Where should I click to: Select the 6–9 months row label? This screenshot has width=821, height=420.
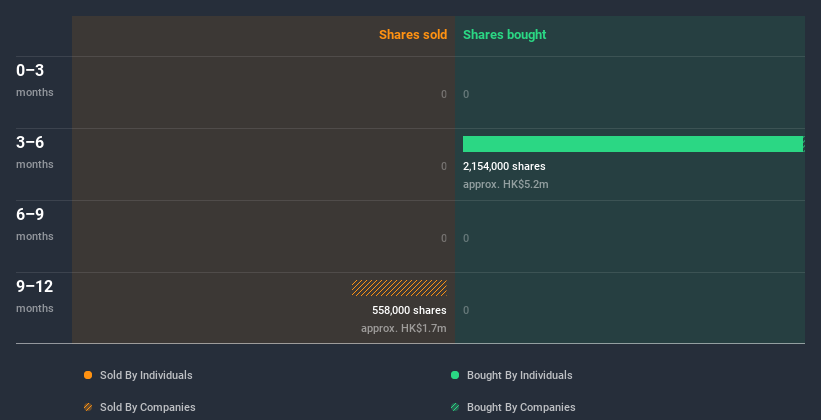tap(35, 224)
